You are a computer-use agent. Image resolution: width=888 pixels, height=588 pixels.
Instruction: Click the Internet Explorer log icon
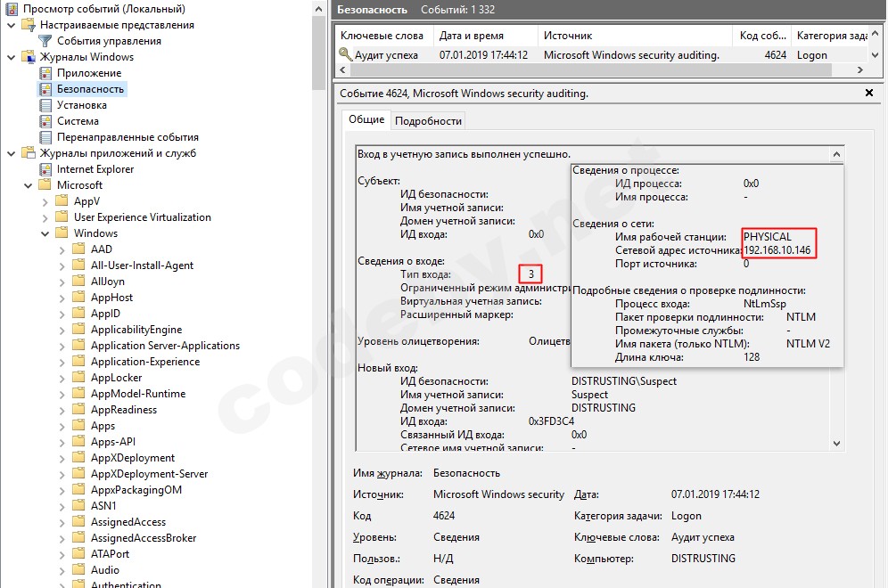(x=45, y=169)
